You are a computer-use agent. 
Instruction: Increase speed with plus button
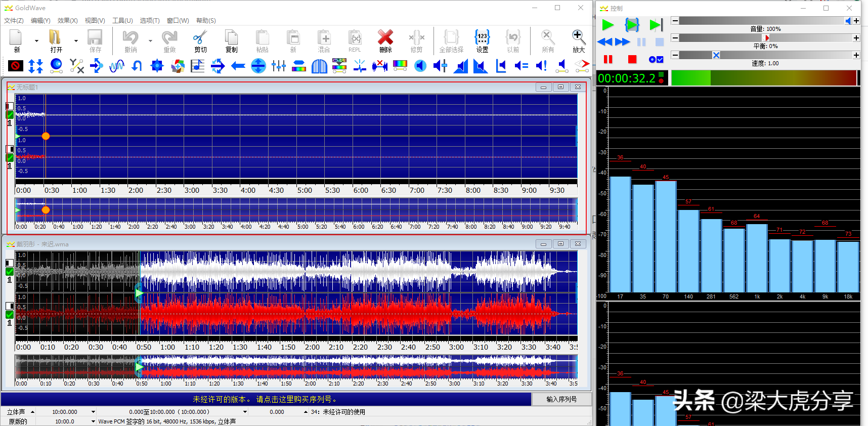(x=856, y=55)
